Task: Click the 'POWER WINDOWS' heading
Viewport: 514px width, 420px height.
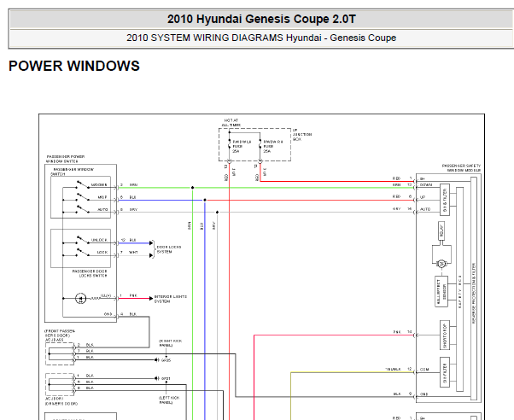Action: pos(74,66)
